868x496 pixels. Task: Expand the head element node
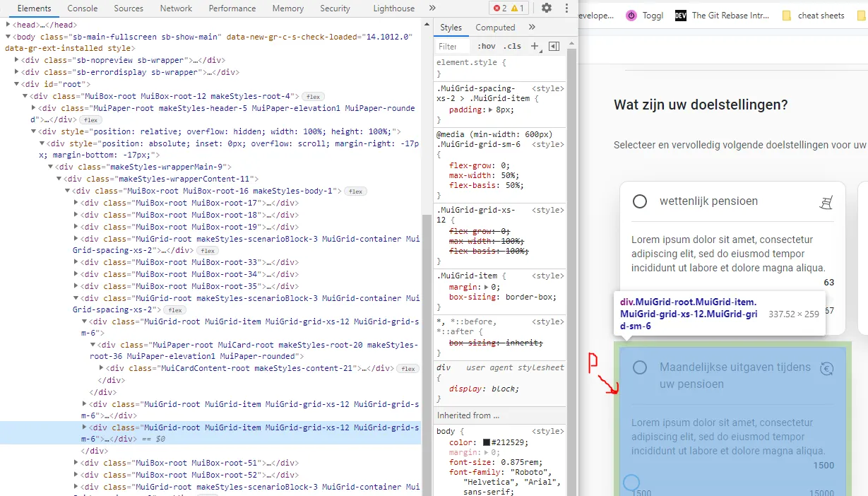click(x=8, y=25)
